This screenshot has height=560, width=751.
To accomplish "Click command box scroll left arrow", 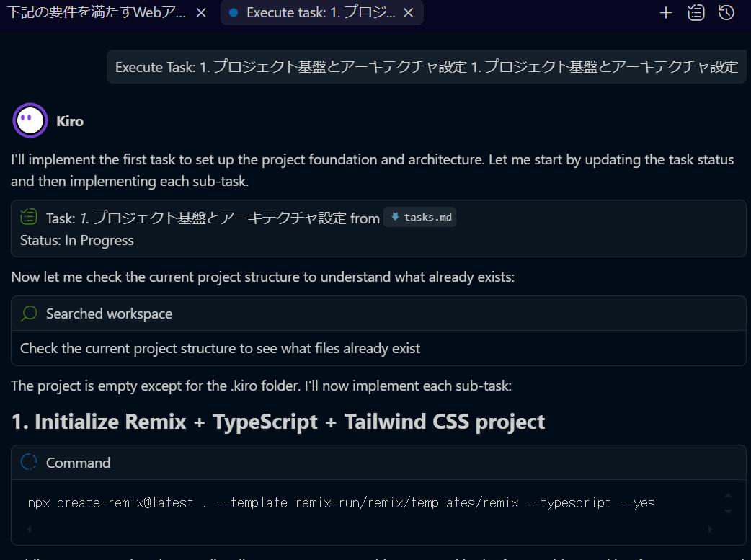I will (x=30, y=529).
